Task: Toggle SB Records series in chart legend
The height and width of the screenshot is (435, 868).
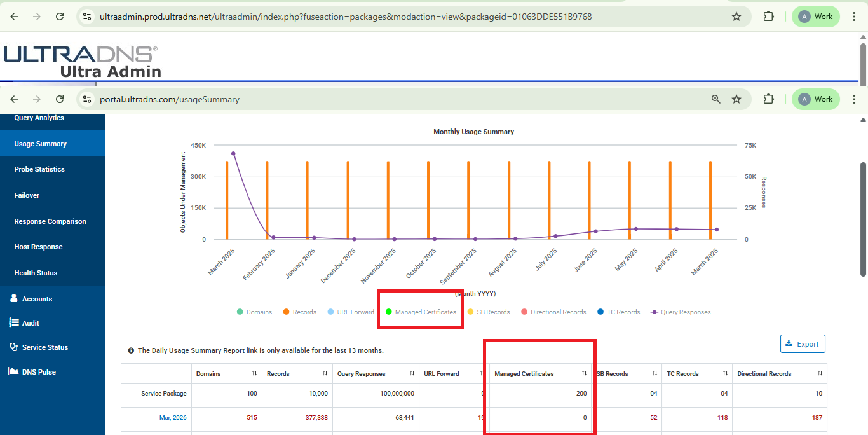Action: (489, 312)
